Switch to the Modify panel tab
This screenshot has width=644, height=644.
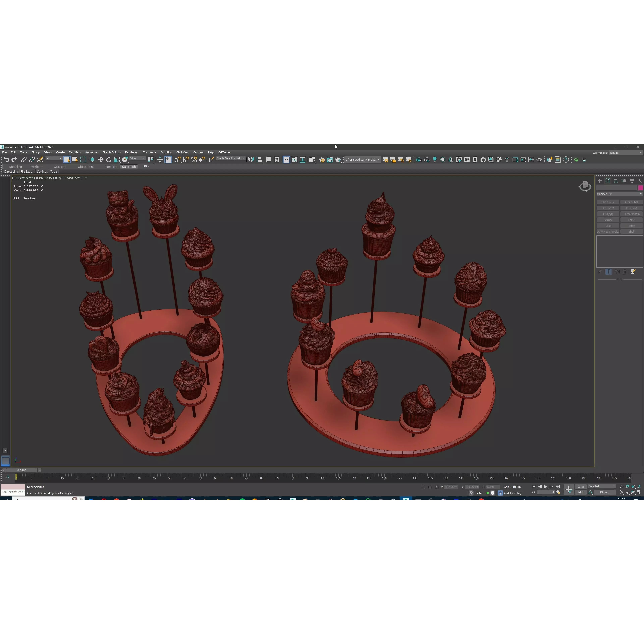608,181
